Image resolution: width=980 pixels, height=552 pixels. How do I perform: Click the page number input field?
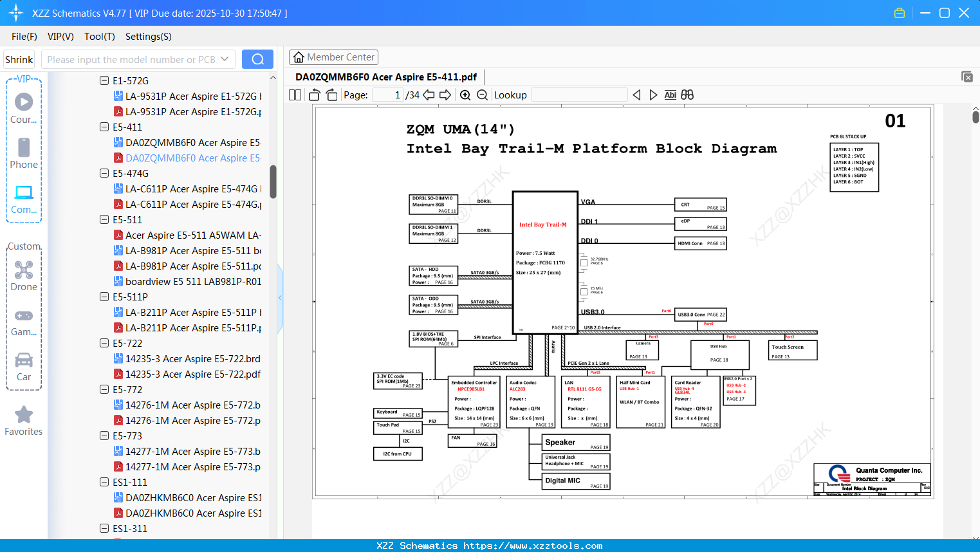388,95
